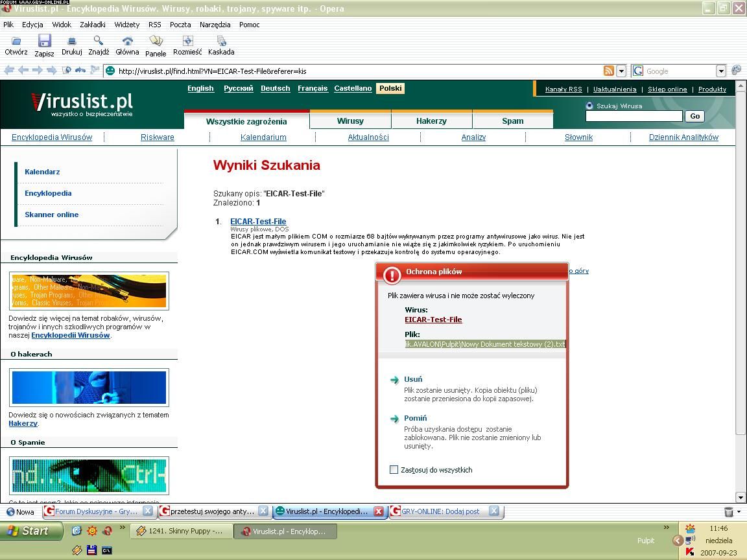This screenshot has height=560, width=747.
Task: Go to Główna home icon
Action: (127, 40)
